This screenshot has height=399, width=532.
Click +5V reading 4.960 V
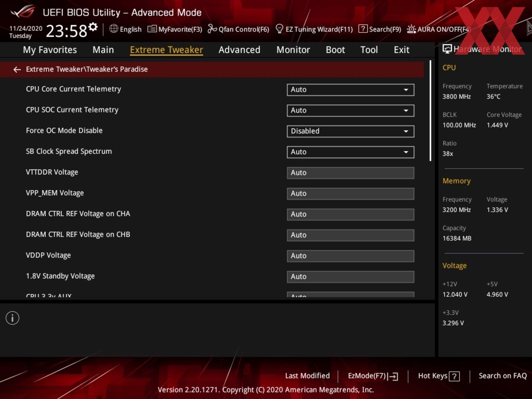click(497, 295)
